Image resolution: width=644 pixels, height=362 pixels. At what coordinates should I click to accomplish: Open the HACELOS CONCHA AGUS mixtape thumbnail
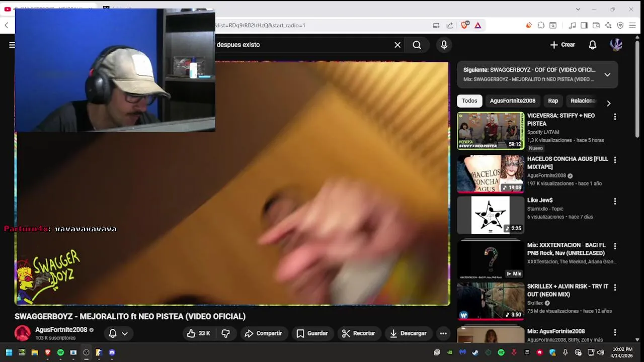[x=491, y=174]
